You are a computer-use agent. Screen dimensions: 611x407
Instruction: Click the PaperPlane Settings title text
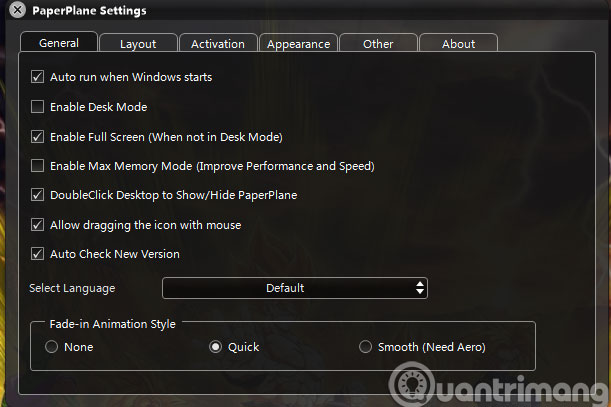[89, 11]
